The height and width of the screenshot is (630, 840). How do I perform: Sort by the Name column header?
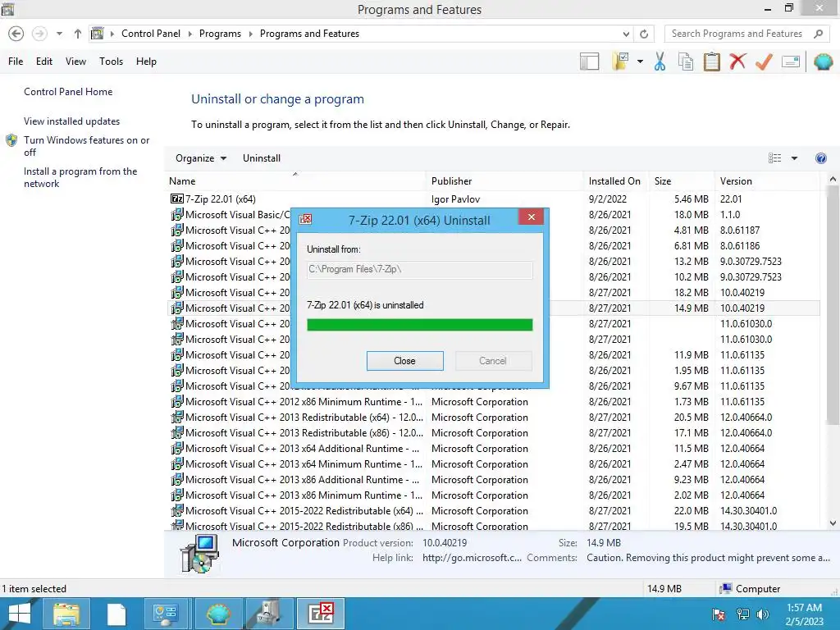(296, 181)
